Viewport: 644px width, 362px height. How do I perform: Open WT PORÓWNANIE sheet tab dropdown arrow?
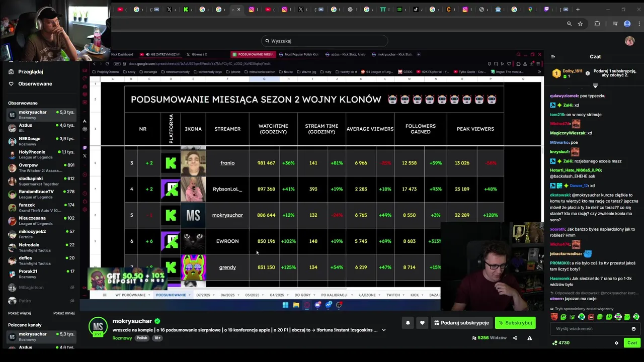click(x=149, y=295)
